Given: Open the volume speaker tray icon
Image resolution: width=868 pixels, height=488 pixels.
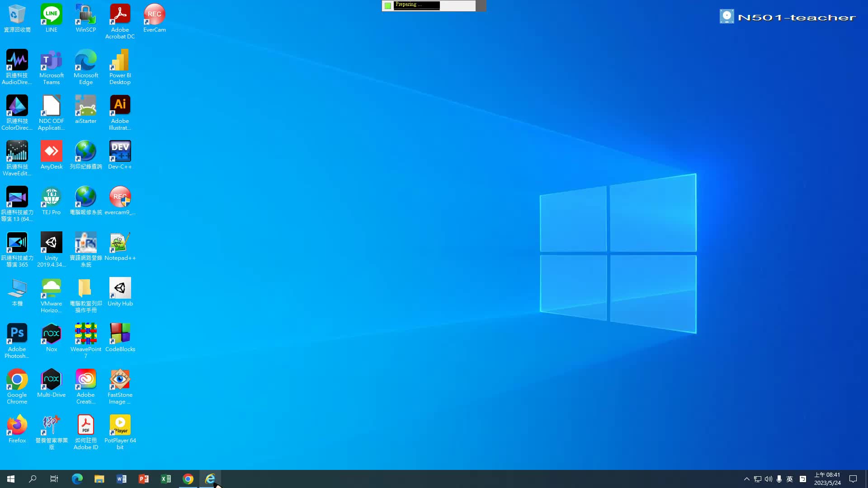Looking at the screenshot, I should coord(769,479).
